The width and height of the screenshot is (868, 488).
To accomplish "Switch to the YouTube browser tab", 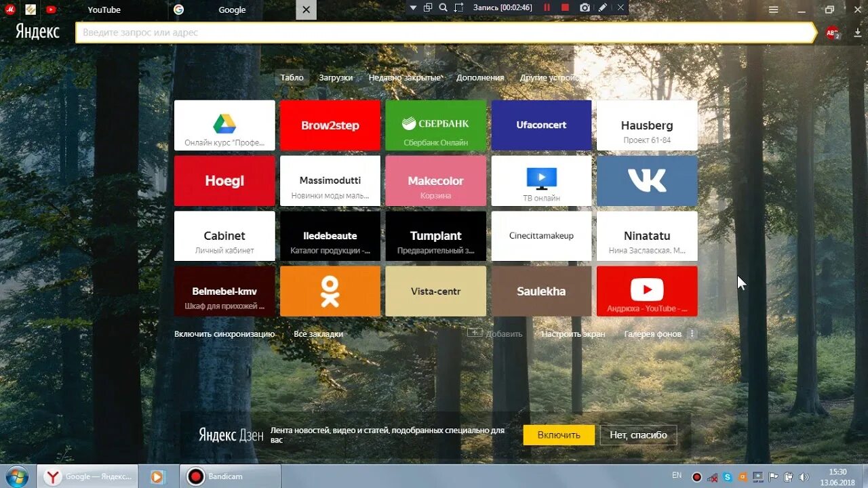I will [104, 9].
